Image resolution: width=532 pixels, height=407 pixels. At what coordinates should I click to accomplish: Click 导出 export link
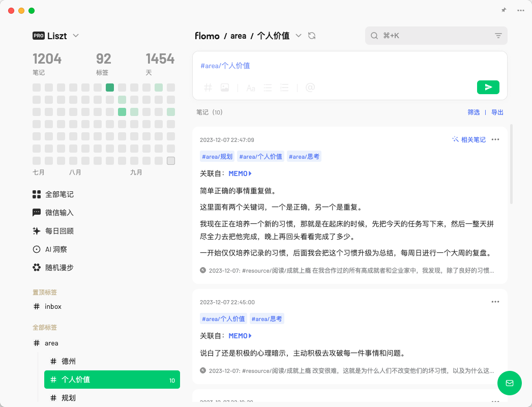click(497, 112)
